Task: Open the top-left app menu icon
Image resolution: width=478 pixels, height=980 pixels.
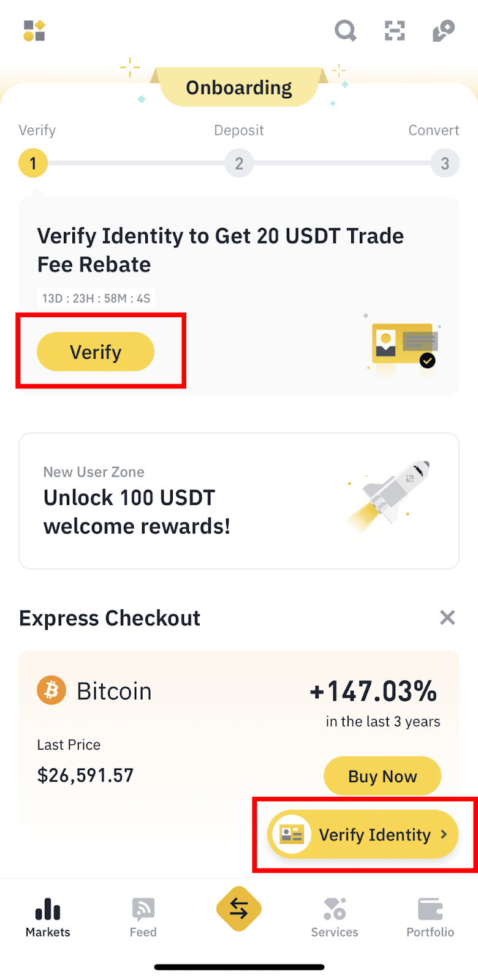Action: click(x=34, y=31)
